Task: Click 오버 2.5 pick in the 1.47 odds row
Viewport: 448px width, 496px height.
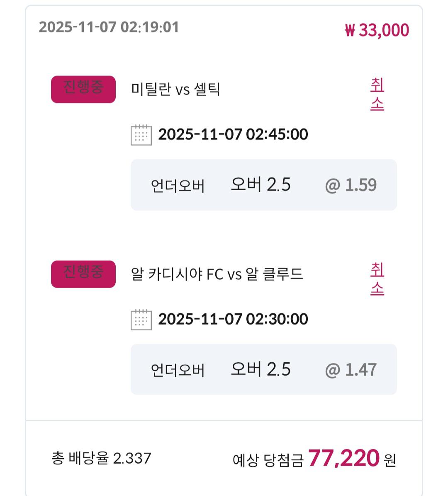Action: pyautogui.click(x=261, y=369)
